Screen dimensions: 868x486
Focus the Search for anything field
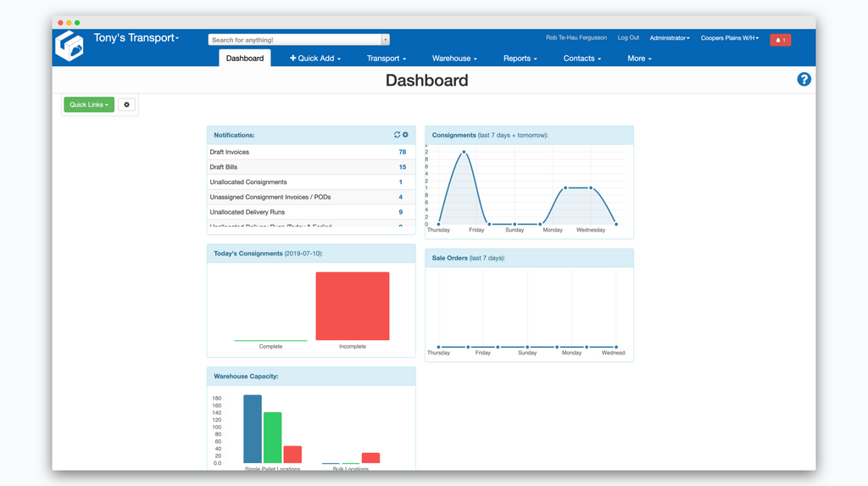pyautogui.click(x=294, y=40)
